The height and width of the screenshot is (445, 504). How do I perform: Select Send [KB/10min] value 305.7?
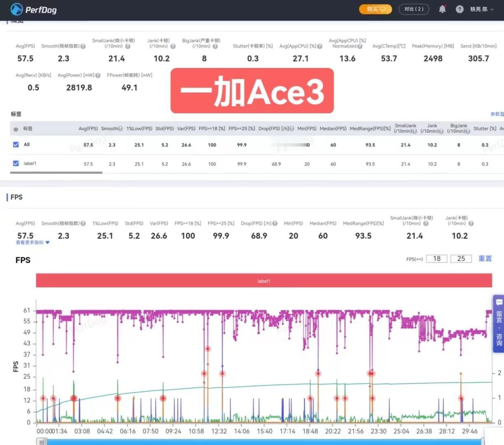tap(478, 59)
